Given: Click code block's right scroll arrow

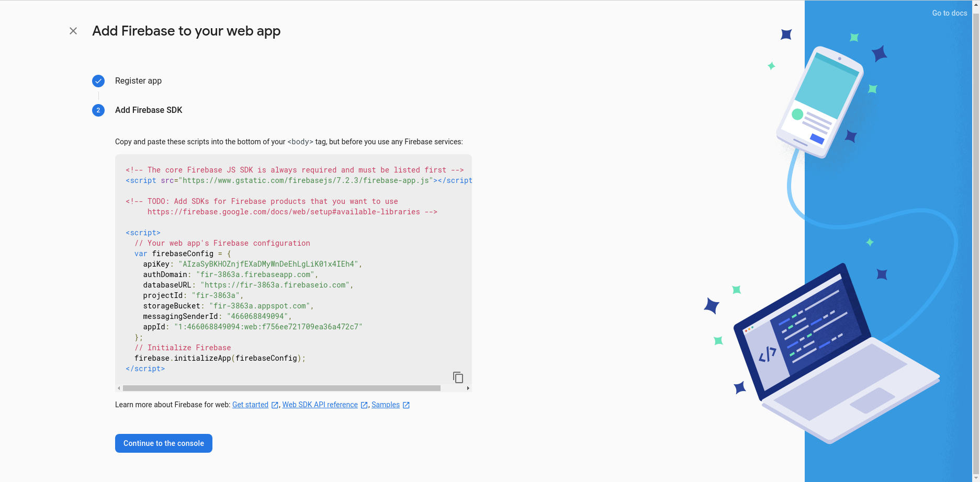Looking at the screenshot, I should 468,388.
